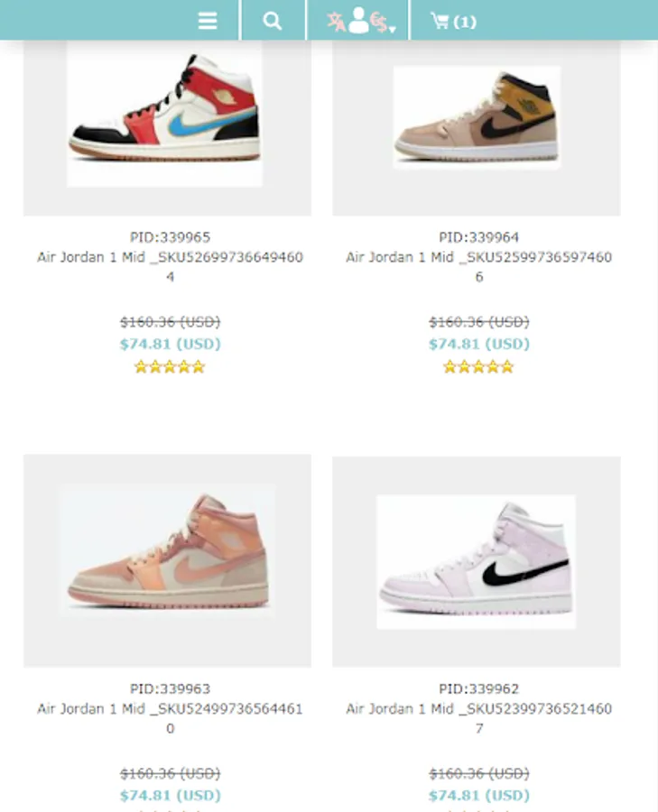Viewport: 658px width, 812px height.
Task: Open the peach orange Jordan thumbnail
Action: pos(167,550)
